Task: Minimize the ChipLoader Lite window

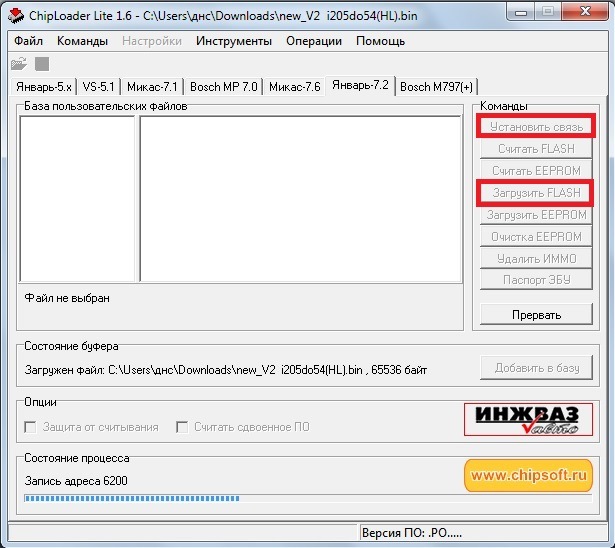Action: pos(521,11)
